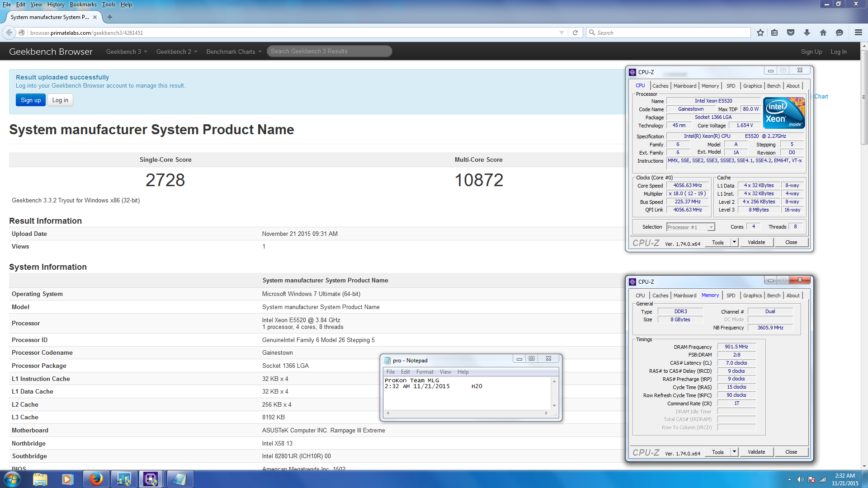Screen dimensions: 868x488
Task: Click Close button in upper CPU-Z window
Action: (x=791, y=242)
